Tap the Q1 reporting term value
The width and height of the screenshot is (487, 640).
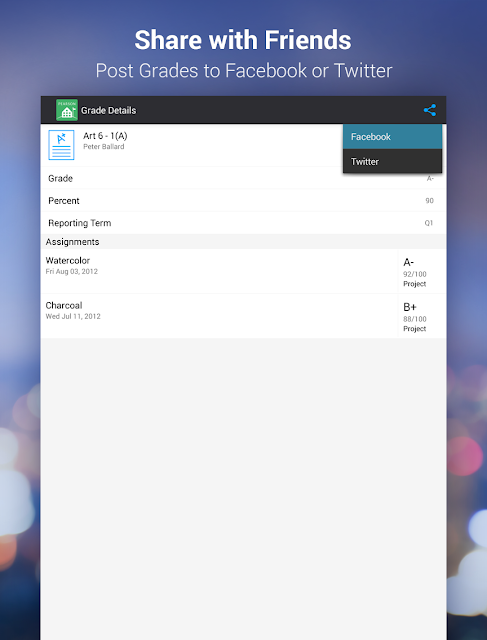[429, 223]
